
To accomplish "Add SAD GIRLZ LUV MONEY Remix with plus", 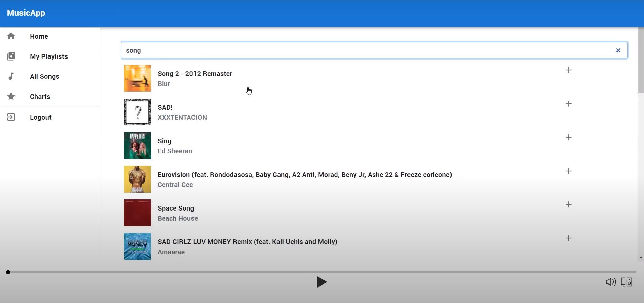I will 568,238.
